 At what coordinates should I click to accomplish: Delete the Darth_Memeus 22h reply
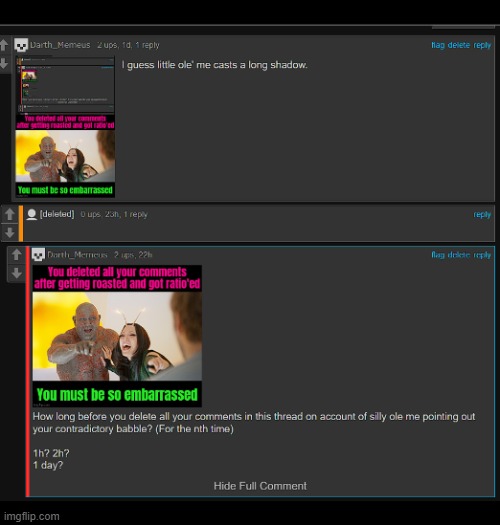point(459,255)
